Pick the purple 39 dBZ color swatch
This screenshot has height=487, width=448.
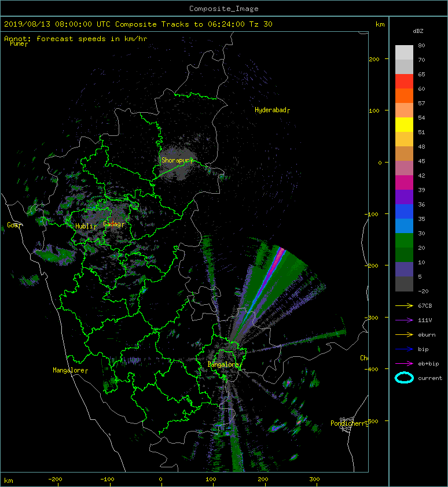tap(404, 197)
